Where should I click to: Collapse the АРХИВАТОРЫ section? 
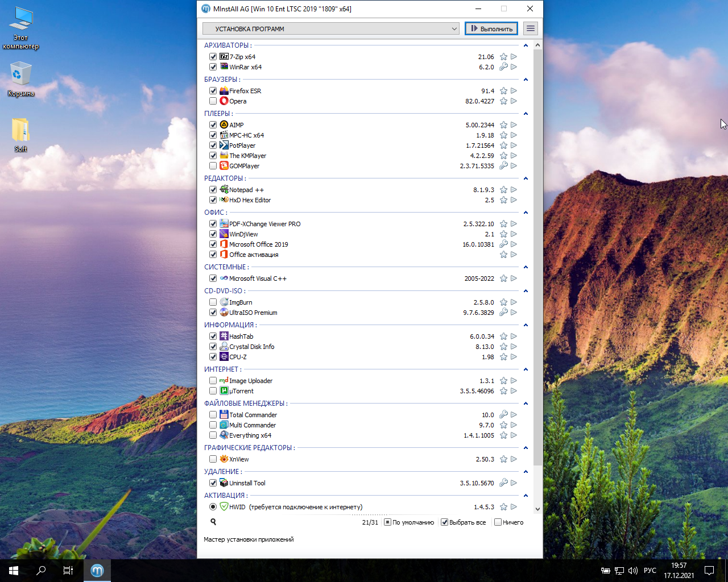526,45
